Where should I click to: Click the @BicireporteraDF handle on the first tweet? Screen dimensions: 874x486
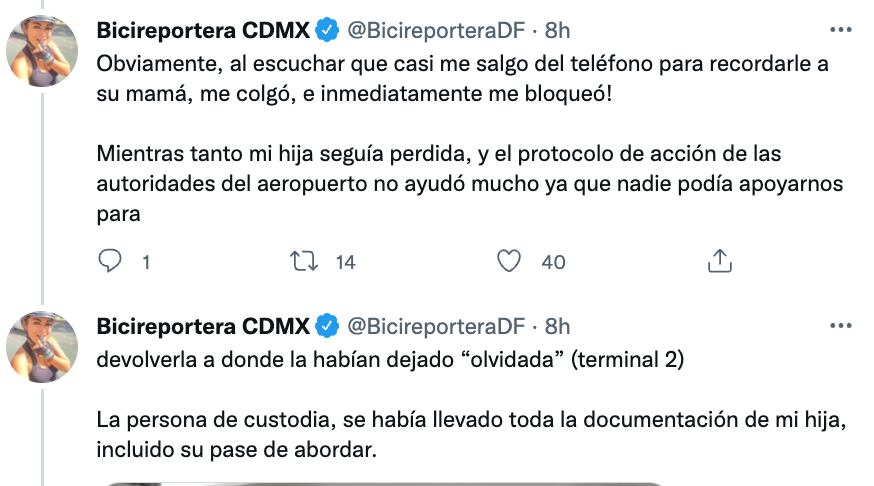(435, 31)
